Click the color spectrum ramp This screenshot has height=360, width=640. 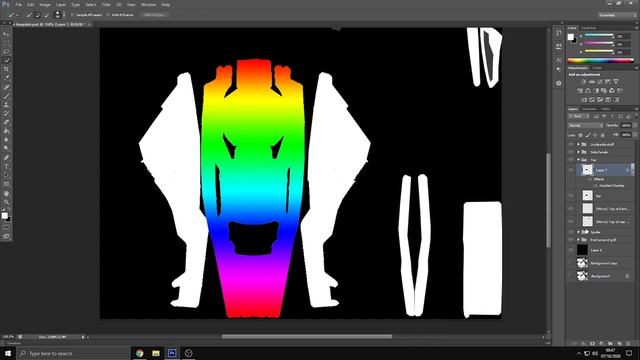[600, 61]
